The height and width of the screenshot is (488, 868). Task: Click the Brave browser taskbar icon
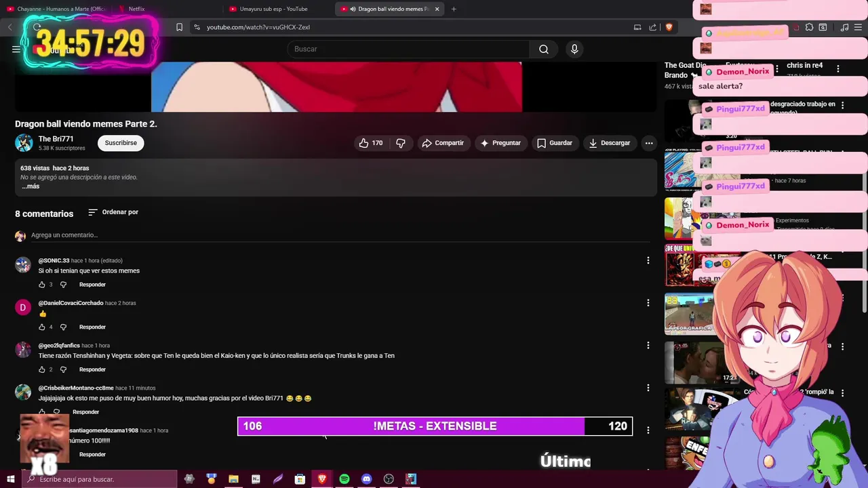322,479
